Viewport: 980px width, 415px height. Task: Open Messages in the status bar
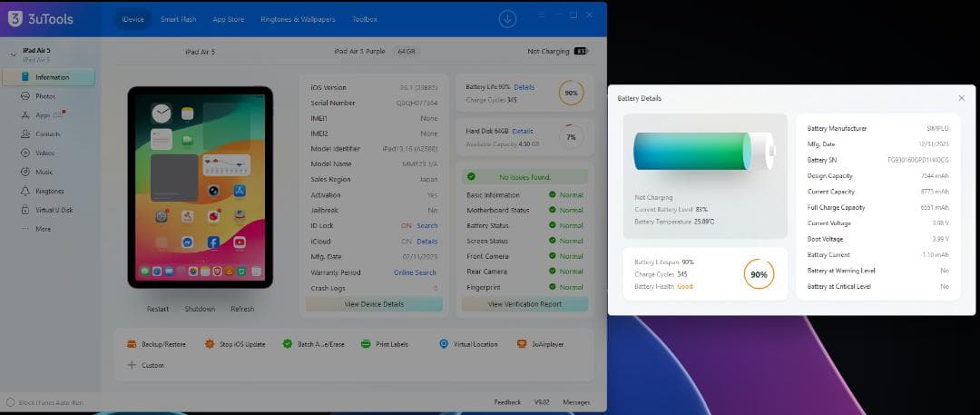(576, 402)
